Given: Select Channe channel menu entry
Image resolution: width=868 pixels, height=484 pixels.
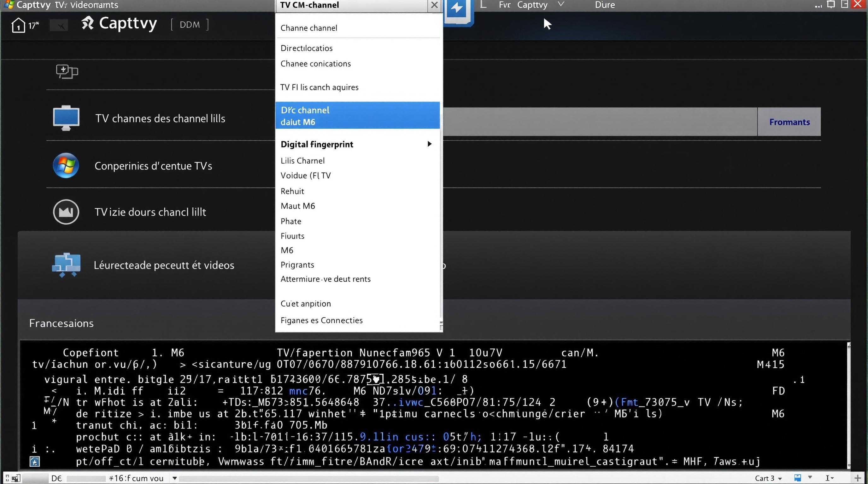Looking at the screenshot, I should tap(309, 28).
